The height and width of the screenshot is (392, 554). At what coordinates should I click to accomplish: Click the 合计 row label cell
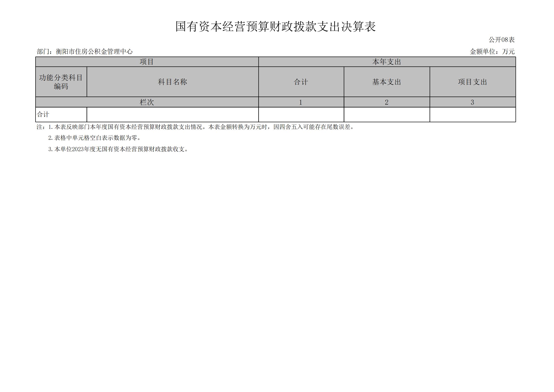pyautogui.click(x=61, y=115)
